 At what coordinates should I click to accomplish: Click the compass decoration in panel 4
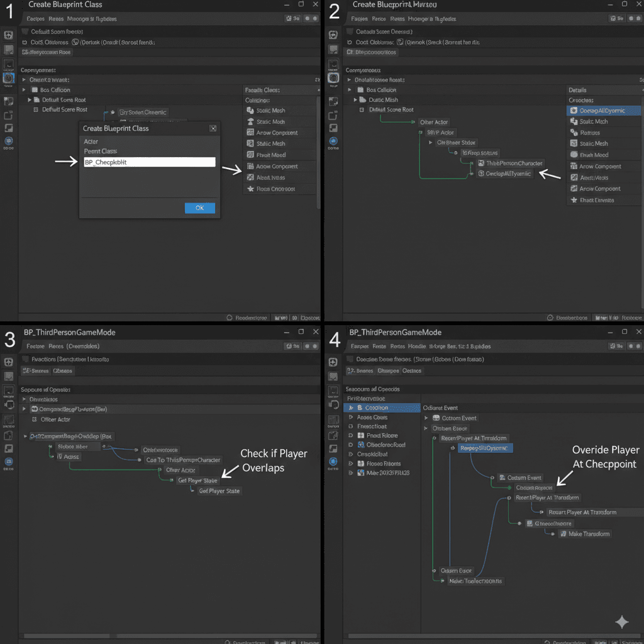pyautogui.click(x=622, y=622)
